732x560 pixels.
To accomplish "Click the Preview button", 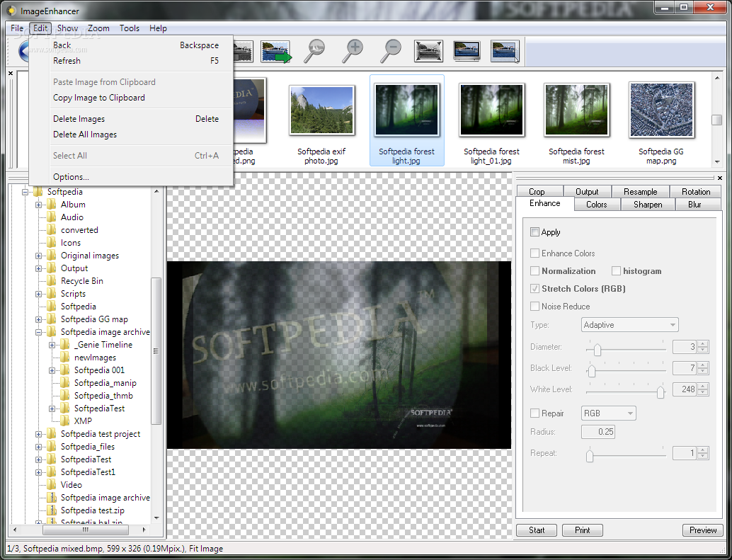I will [702, 530].
